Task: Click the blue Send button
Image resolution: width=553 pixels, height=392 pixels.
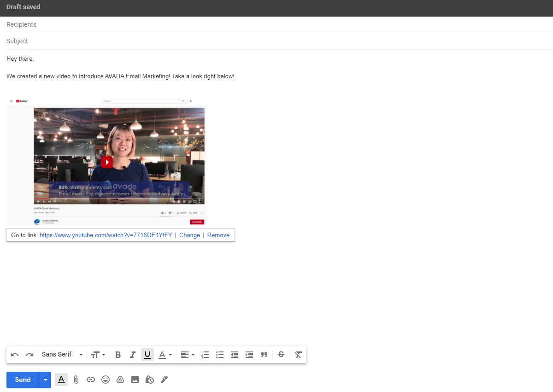Action: pyautogui.click(x=23, y=380)
